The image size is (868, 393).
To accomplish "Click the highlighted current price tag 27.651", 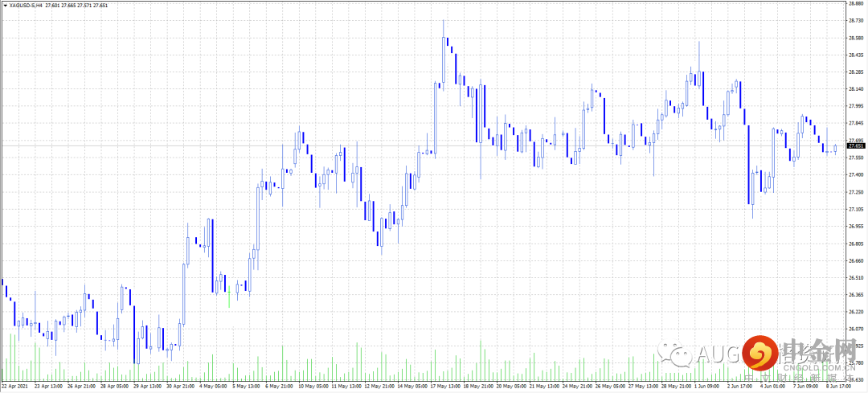I will point(857,146).
